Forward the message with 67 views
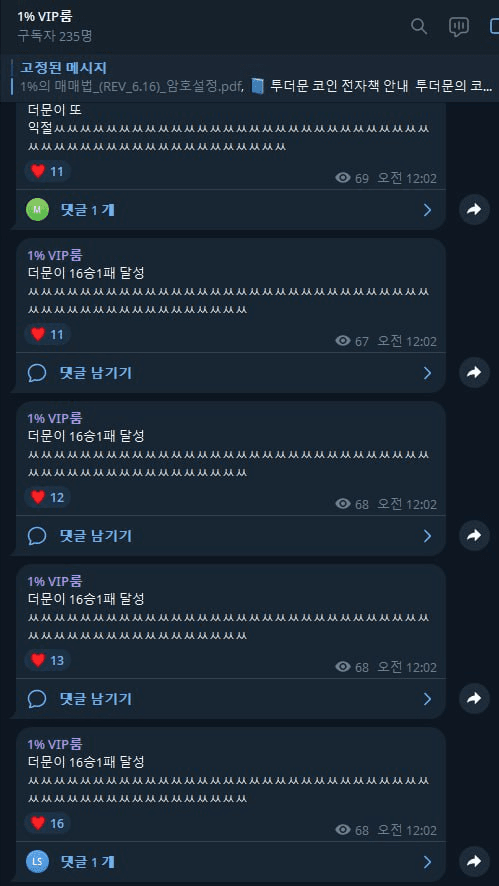This screenshot has height=886, width=499. (474, 372)
